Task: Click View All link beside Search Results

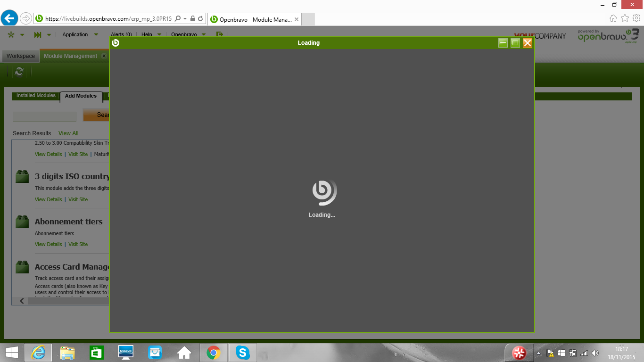Action: 68,133
